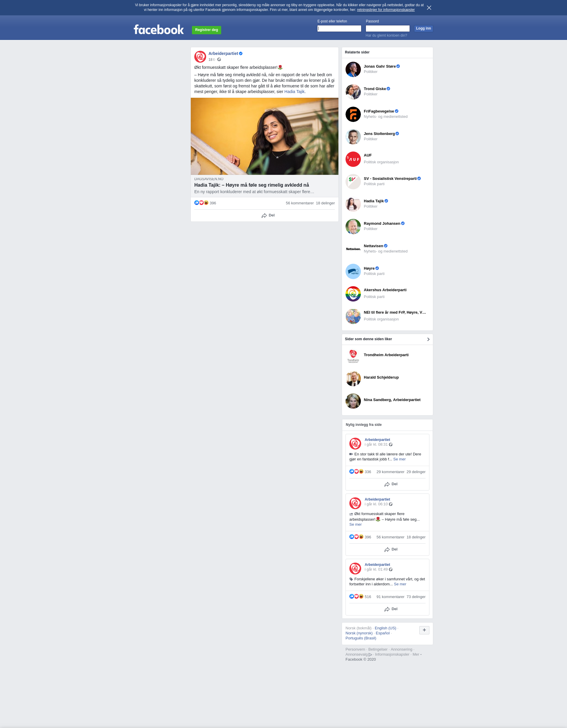Click the 18 t timestamp on main post
The height and width of the screenshot is (728, 567).
pyautogui.click(x=211, y=60)
